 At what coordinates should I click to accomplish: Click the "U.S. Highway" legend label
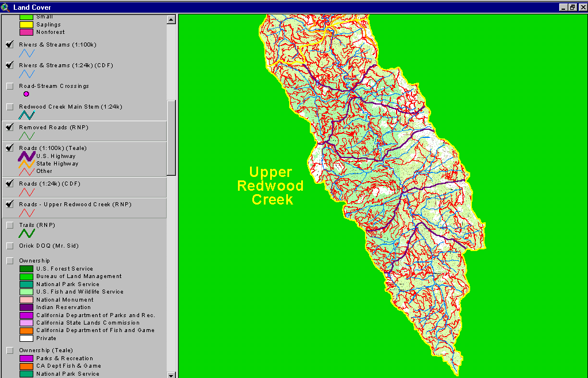pos(56,156)
